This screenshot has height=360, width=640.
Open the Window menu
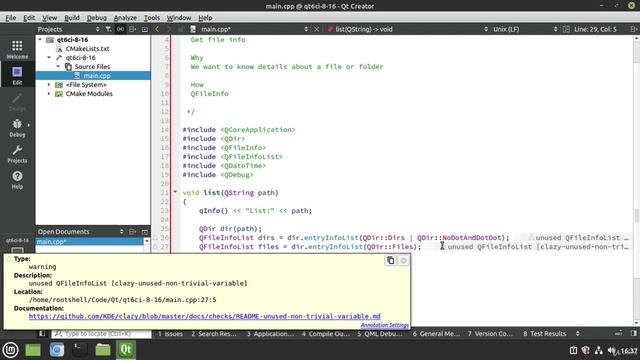[x=179, y=18]
